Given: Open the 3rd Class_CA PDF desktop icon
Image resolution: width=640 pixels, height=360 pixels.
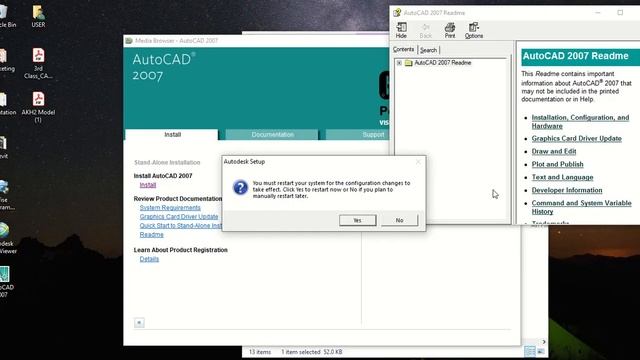Looking at the screenshot, I should click(x=38, y=63).
